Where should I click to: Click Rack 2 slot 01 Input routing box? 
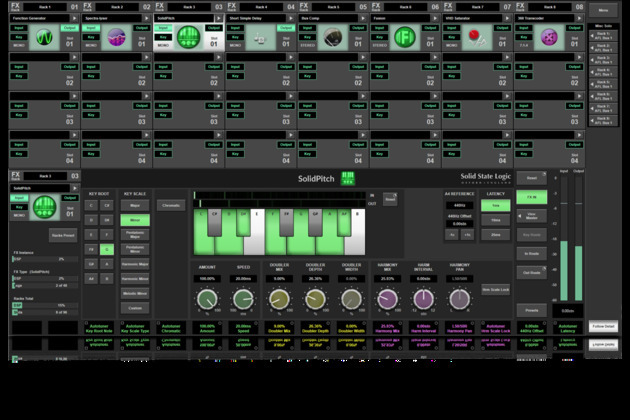(x=91, y=28)
